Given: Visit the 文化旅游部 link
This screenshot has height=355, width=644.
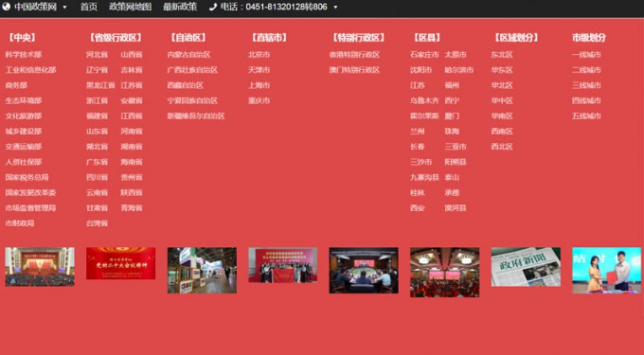Looking at the screenshot, I should pyautogui.click(x=24, y=116).
